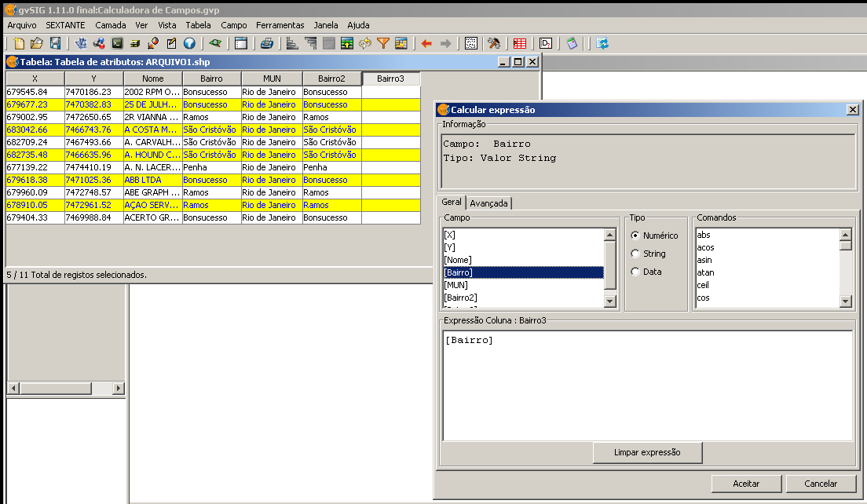Click the Filter funnel icon
Screen dimensions: 867x504
click(x=383, y=44)
